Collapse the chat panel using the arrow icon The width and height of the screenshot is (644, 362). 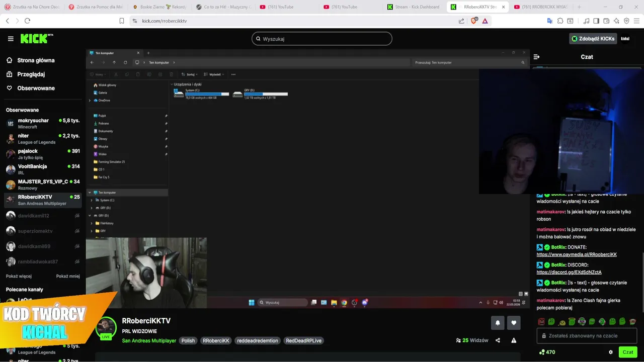(x=536, y=57)
